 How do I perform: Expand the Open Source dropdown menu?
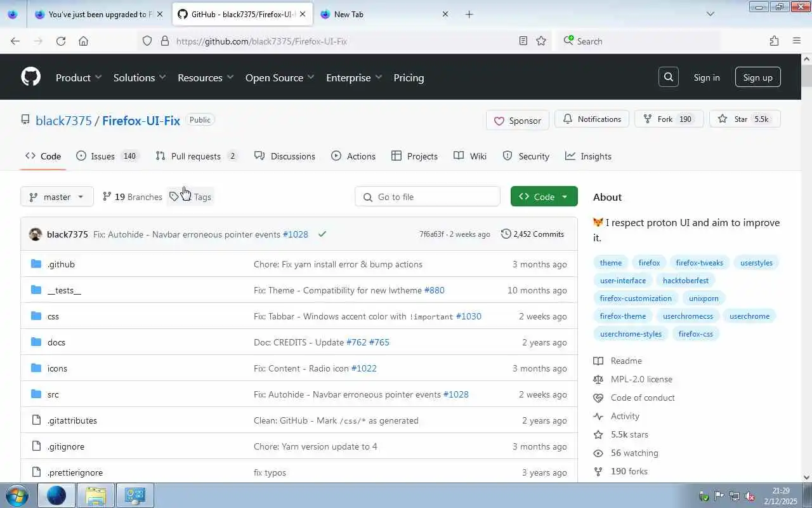pos(280,77)
